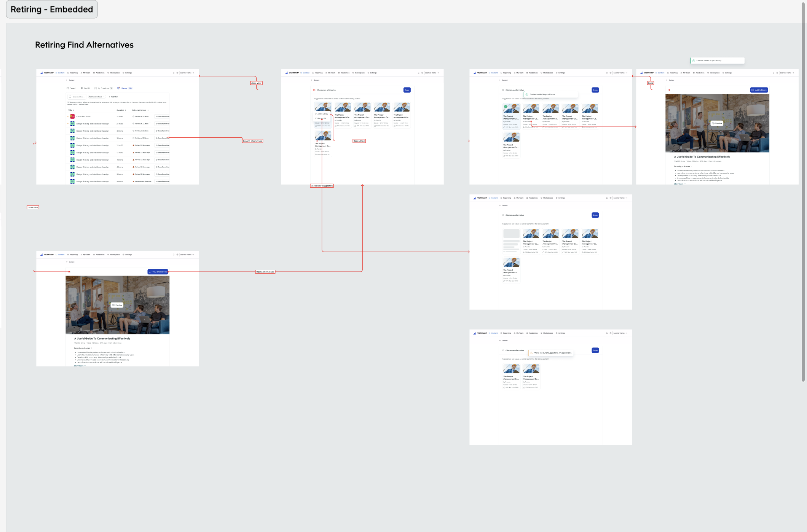The height and width of the screenshot is (532, 807).
Task: Click the warning icon in out-of-suggestions toast
Action: 531,353
